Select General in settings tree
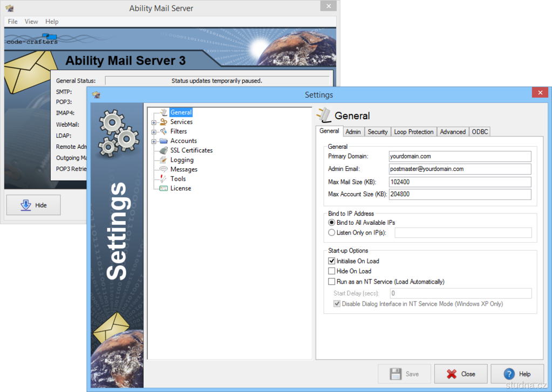 point(181,112)
